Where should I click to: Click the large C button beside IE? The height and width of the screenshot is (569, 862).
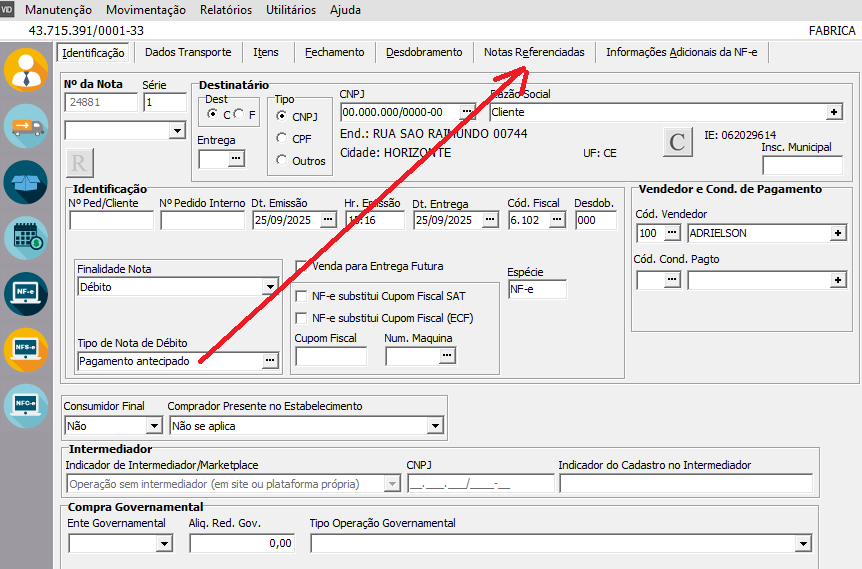[x=677, y=142]
